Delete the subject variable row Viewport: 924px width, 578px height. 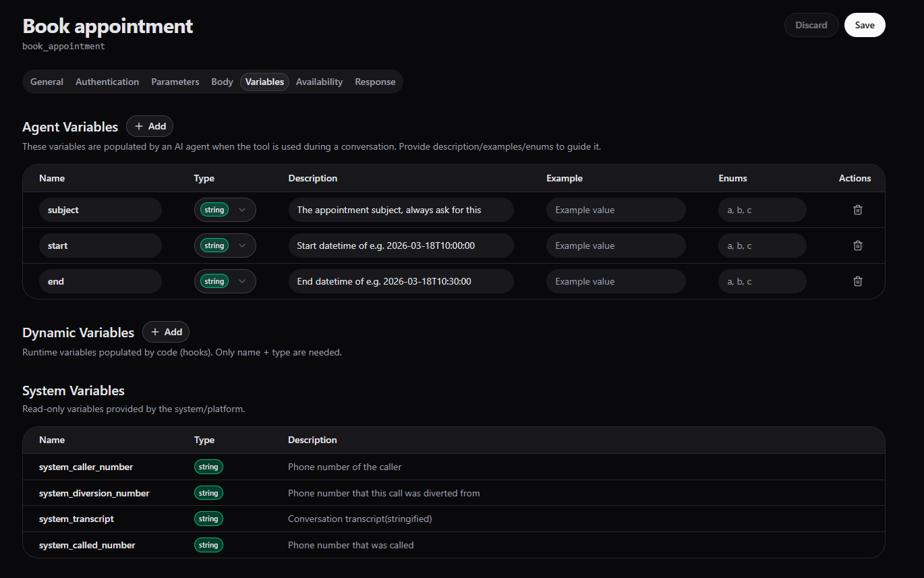[x=857, y=210]
